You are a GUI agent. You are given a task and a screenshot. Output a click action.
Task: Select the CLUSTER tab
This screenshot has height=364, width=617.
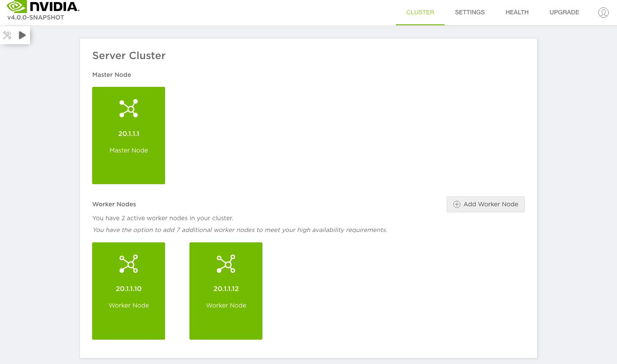(x=420, y=12)
